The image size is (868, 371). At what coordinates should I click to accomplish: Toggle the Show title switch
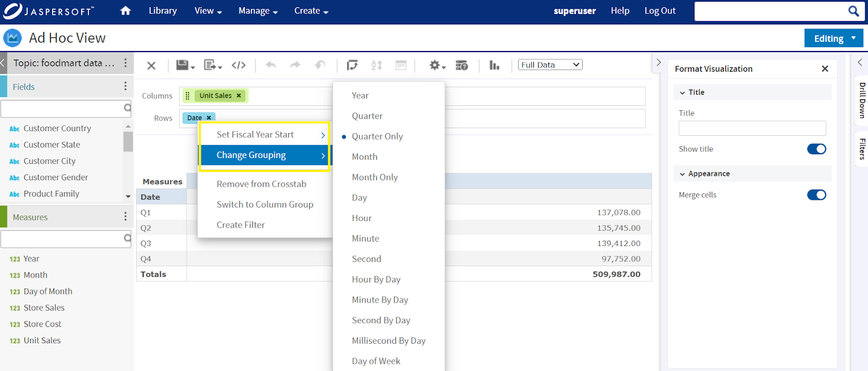tap(816, 149)
